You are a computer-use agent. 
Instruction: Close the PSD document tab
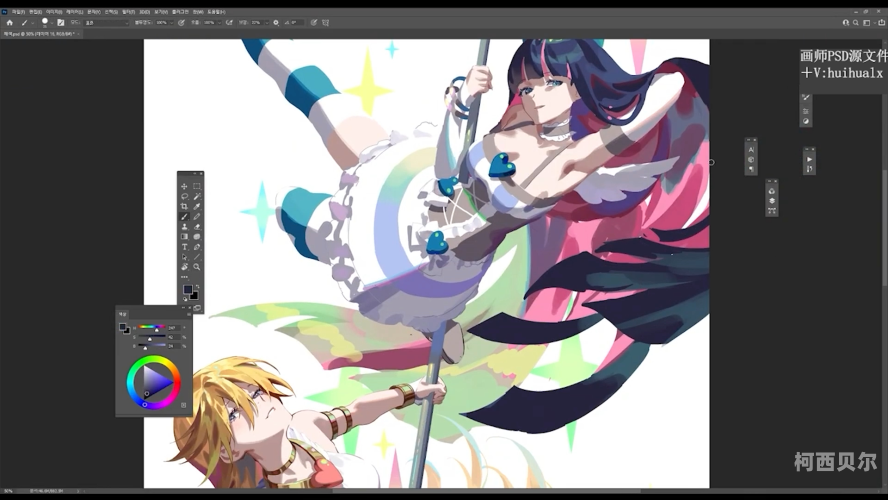78,34
